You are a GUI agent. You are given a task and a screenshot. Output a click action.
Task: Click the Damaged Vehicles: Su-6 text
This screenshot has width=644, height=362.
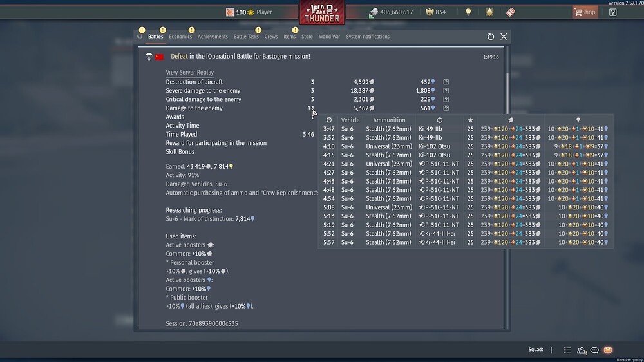[x=196, y=184]
